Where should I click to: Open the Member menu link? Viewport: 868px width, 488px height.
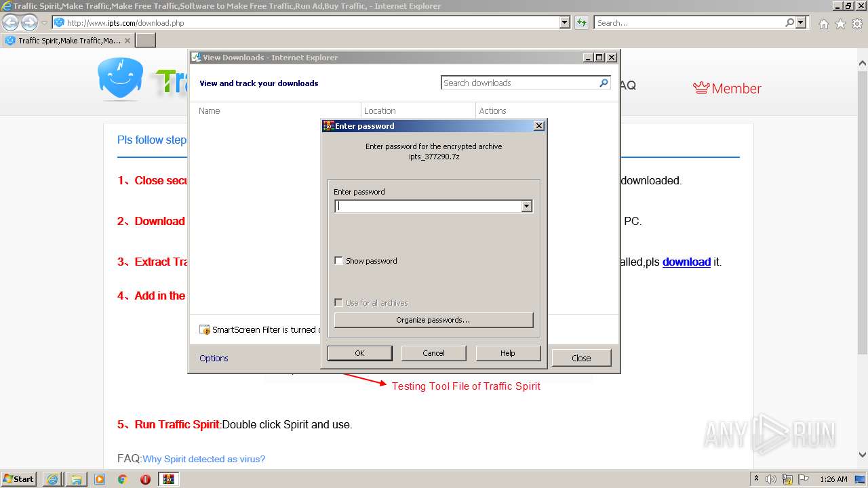(727, 88)
